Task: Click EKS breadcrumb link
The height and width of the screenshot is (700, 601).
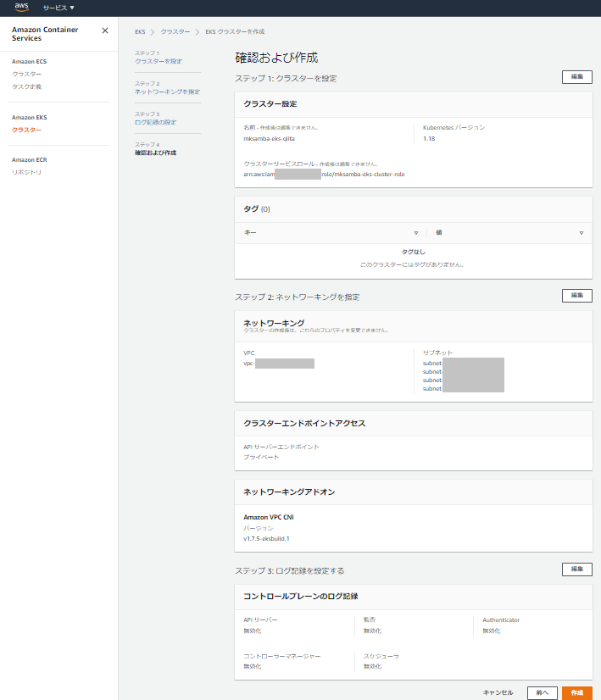Action: pos(140,31)
